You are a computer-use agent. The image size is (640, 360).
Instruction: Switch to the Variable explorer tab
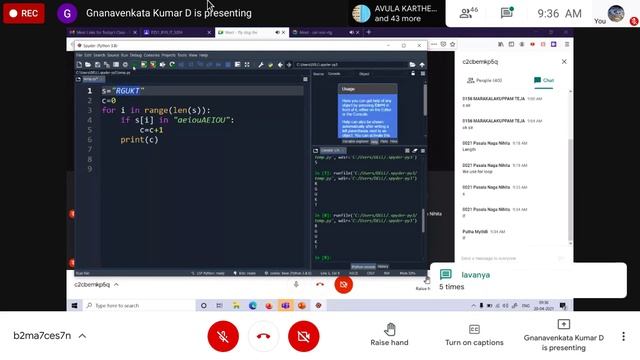(355, 142)
